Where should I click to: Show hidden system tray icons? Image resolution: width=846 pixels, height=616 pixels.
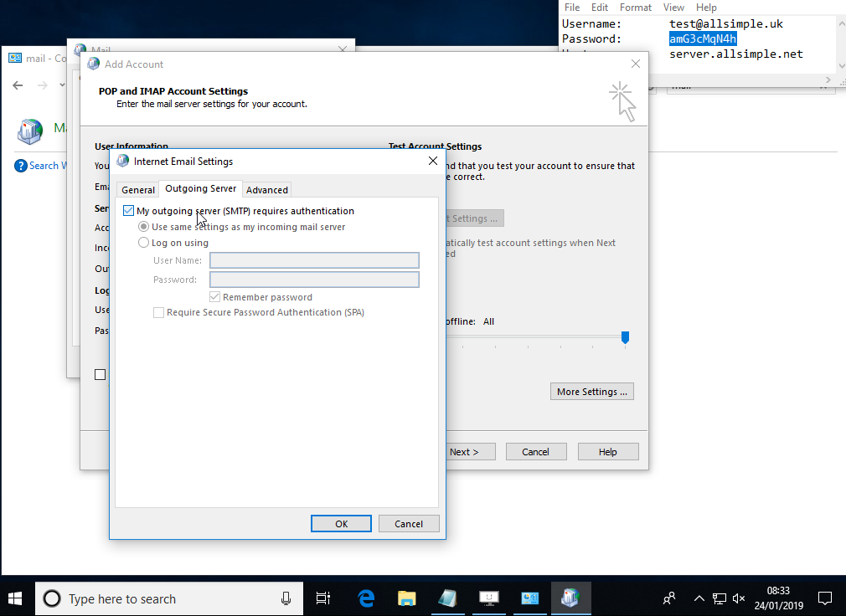click(x=699, y=598)
